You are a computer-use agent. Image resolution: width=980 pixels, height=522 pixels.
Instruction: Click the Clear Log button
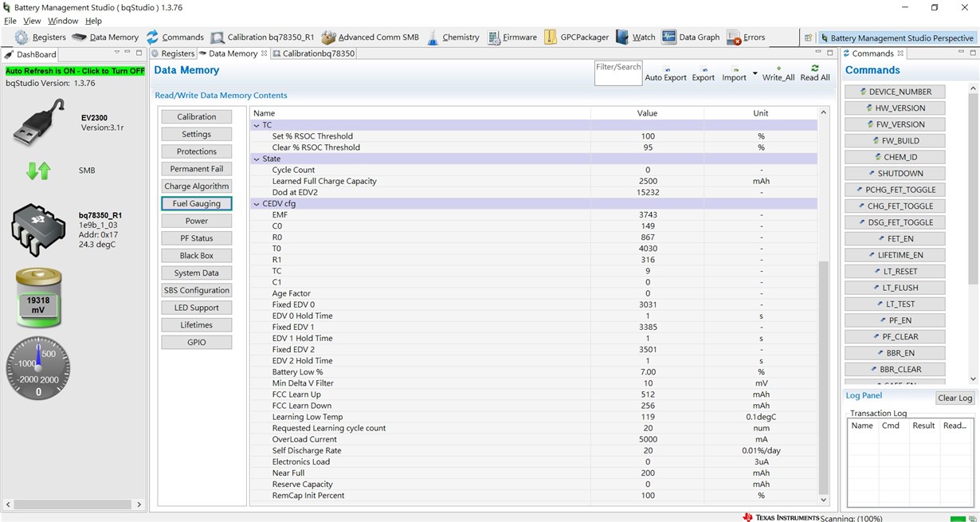pyautogui.click(x=955, y=398)
